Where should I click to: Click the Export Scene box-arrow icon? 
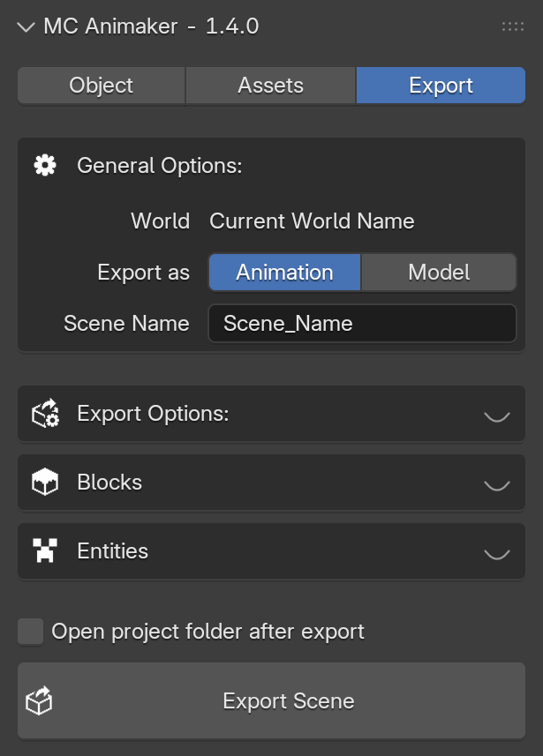point(39,700)
